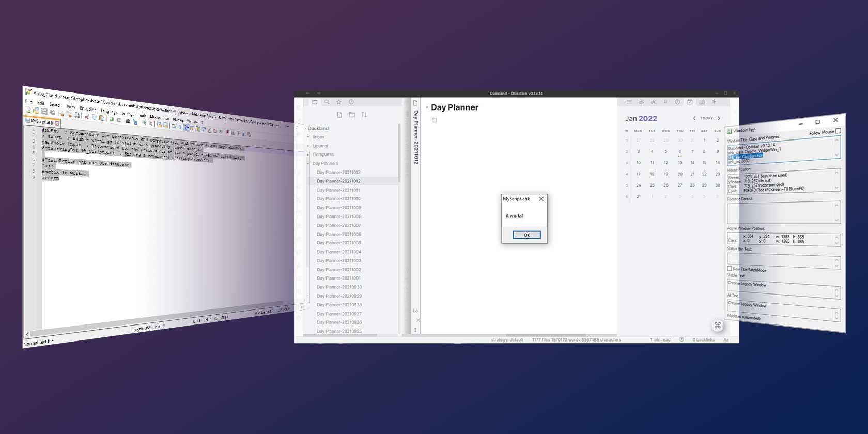Screen dimensions: 868x434
Task: Open the Notepad++ Encoding menu
Action: point(88,109)
